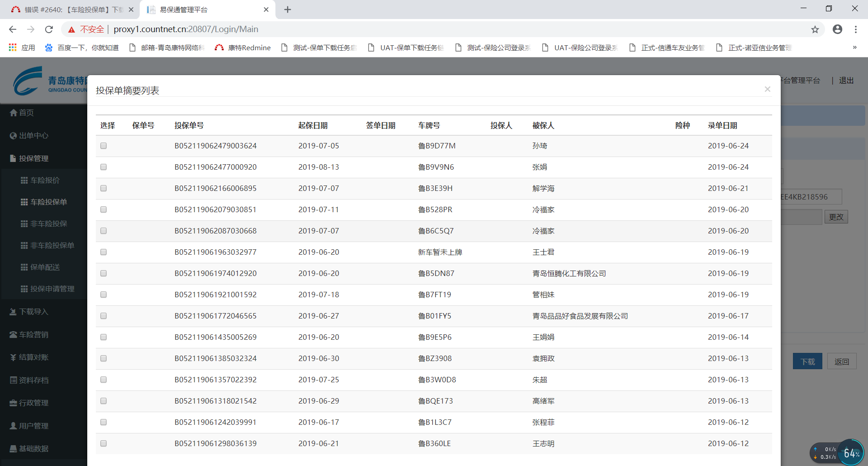
Task: Open the 百度一下 bookmark link
Action: coord(82,48)
